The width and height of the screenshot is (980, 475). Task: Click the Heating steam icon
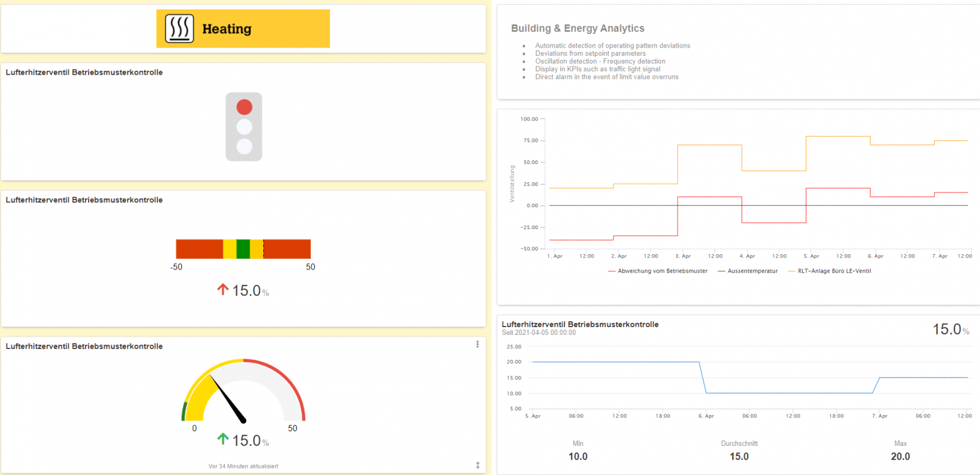(x=179, y=28)
